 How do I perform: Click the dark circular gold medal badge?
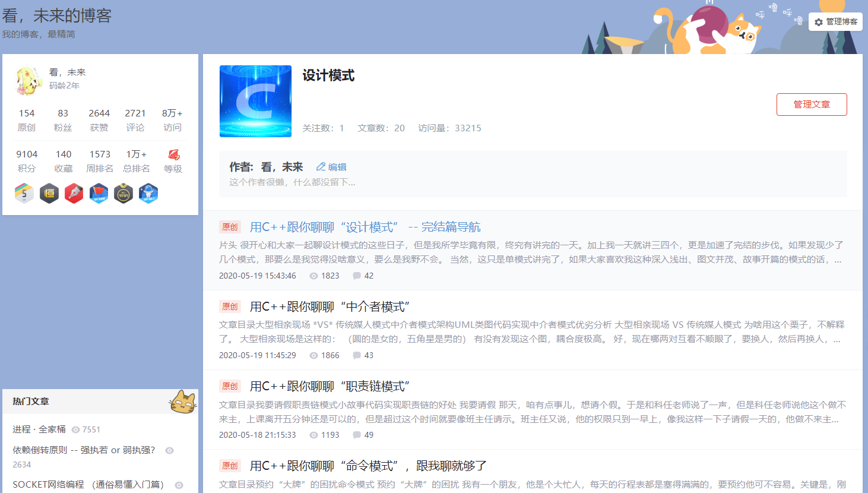click(123, 193)
